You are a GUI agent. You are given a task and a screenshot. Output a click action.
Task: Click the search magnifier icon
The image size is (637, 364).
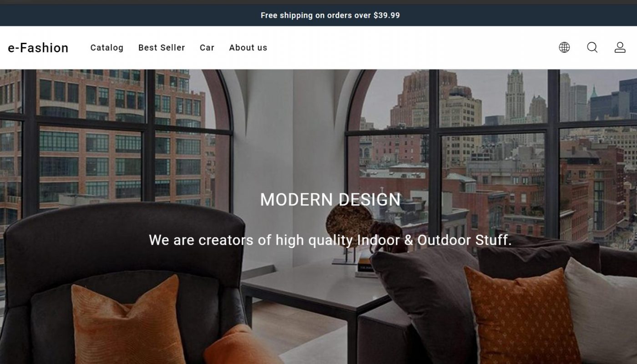pyautogui.click(x=592, y=47)
